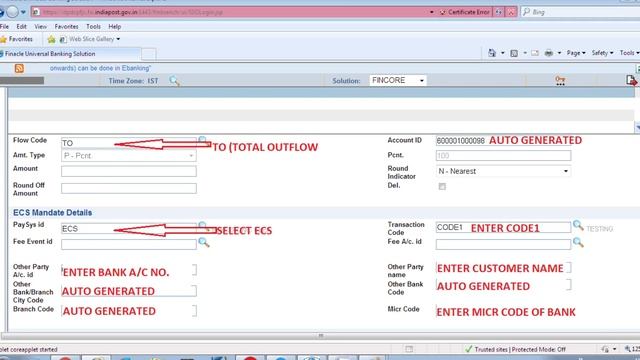Click the Time Zone search icon
The height and width of the screenshot is (360, 640).
click(x=174, y=81)
